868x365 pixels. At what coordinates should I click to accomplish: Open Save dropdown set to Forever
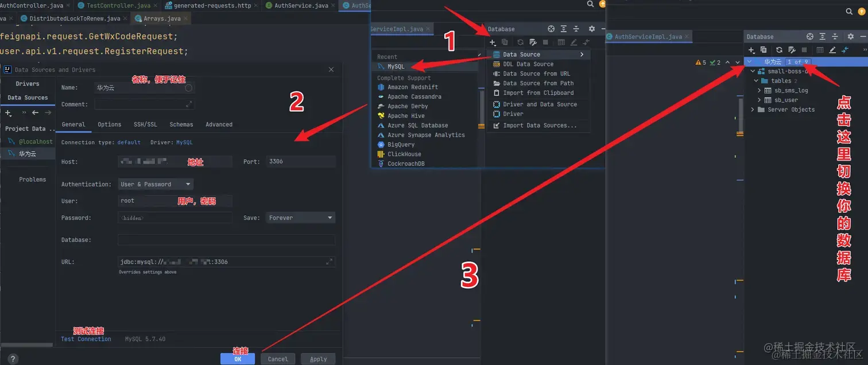pos(300,218)
